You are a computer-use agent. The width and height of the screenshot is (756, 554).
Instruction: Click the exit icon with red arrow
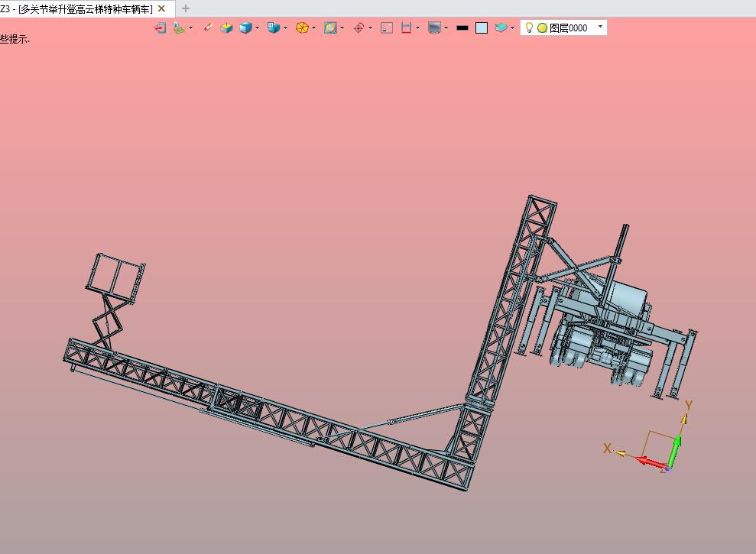(160, 28)
